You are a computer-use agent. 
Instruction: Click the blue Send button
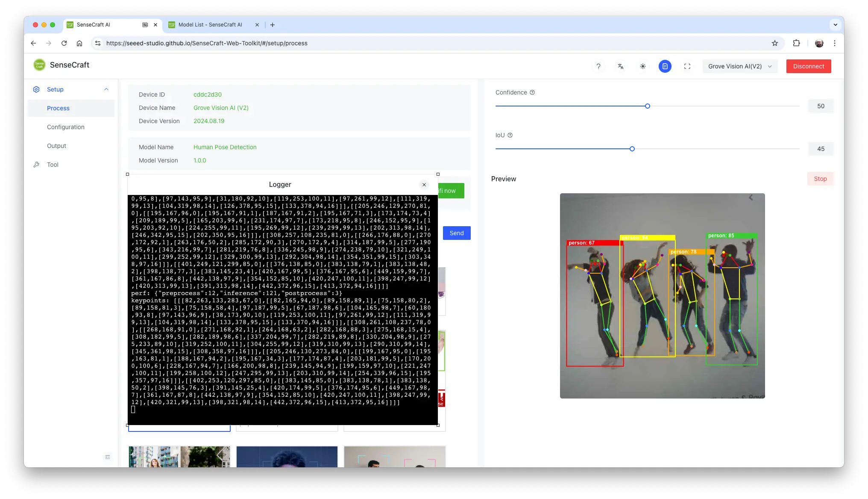click(x=456, y=233)
